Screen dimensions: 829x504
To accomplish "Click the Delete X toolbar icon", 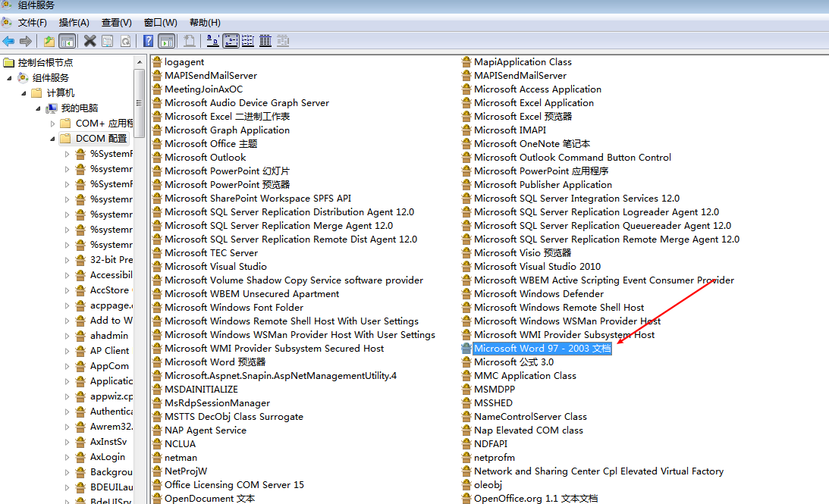I will click(x=89, y=41).
